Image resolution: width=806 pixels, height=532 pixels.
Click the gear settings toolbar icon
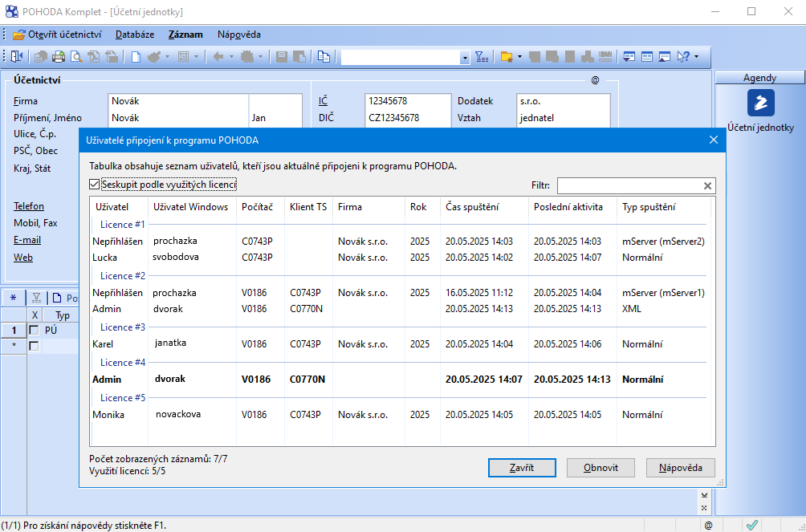pos(248,56)
